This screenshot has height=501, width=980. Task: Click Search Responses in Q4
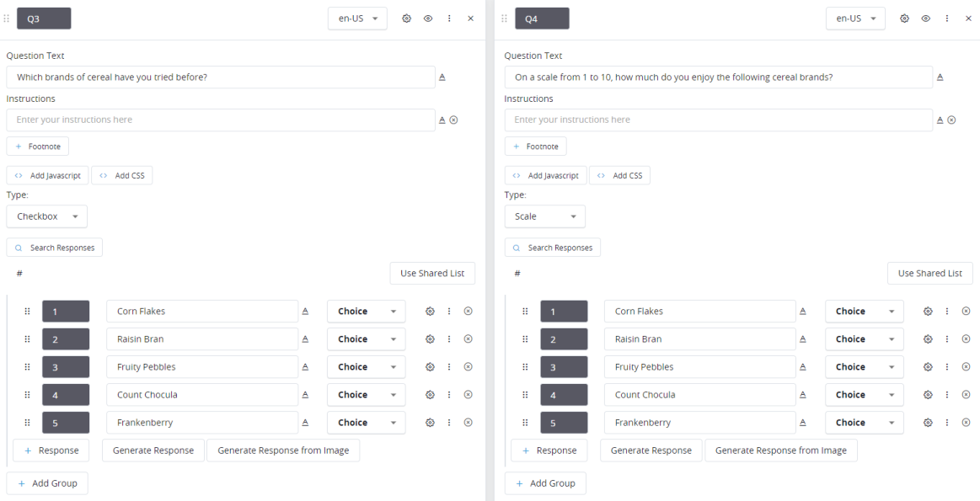(x=553, y=248)
